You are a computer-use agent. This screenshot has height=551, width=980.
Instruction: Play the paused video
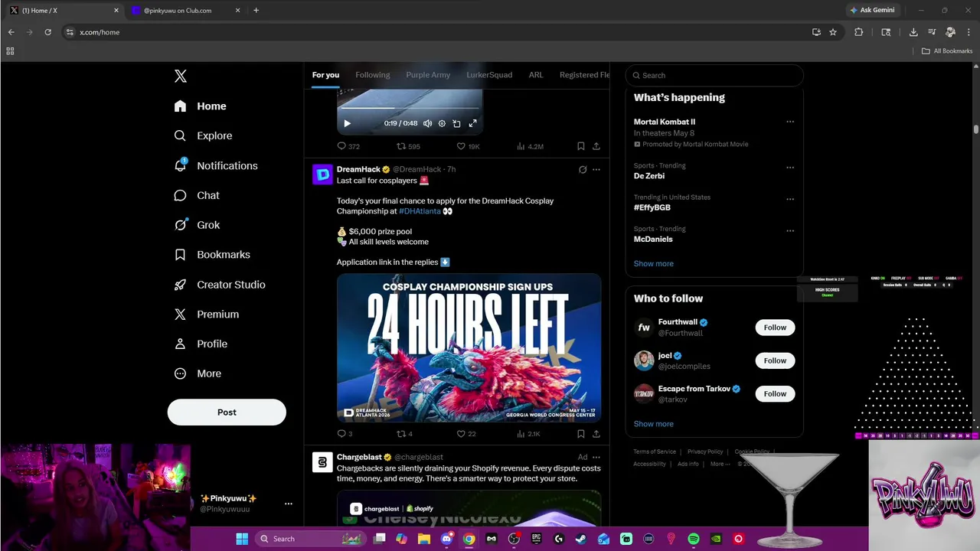tap(347, 123)
